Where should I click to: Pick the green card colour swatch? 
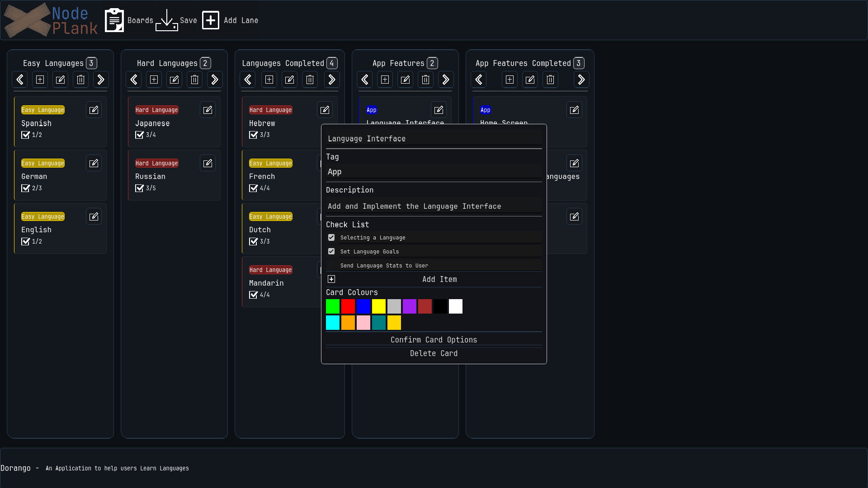333,306
